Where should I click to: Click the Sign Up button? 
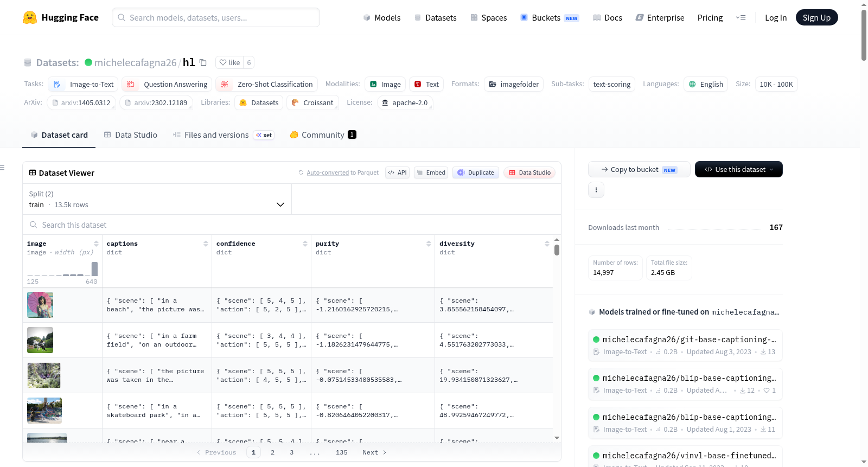coord(817,17)
